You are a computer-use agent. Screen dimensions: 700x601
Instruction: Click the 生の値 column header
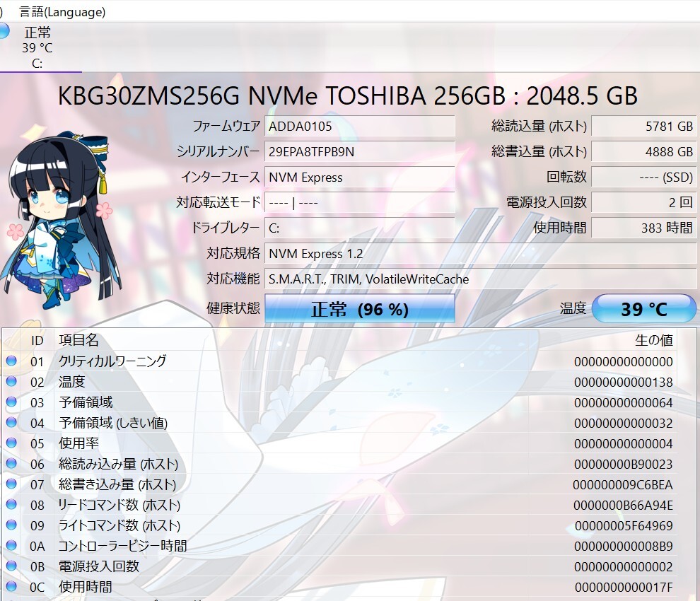(654, 340)
